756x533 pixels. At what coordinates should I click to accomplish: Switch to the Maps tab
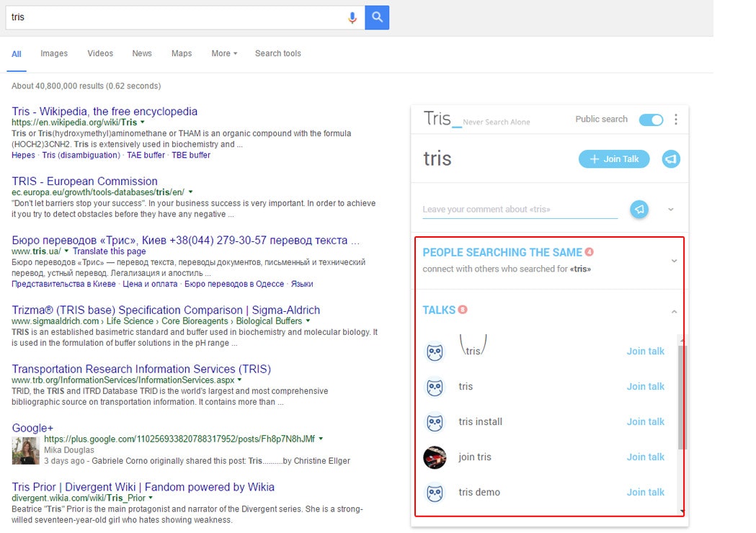(x=182, y=53)
